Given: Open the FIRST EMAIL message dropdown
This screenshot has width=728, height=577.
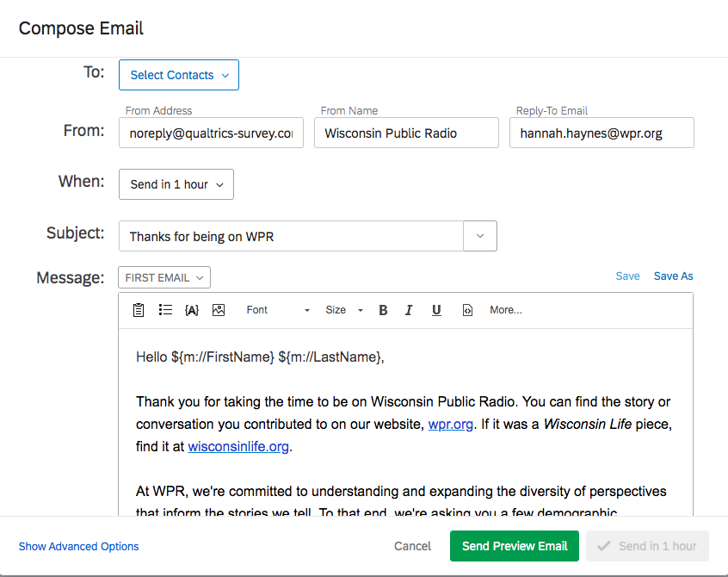Looking at the screenshot, I should click(164, 277).
